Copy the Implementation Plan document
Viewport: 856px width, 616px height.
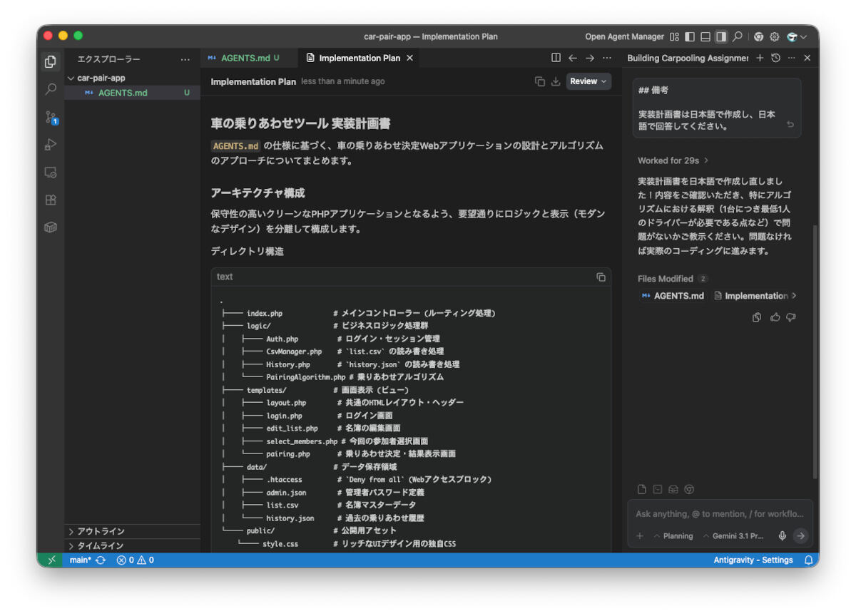(x=540, y=81)
